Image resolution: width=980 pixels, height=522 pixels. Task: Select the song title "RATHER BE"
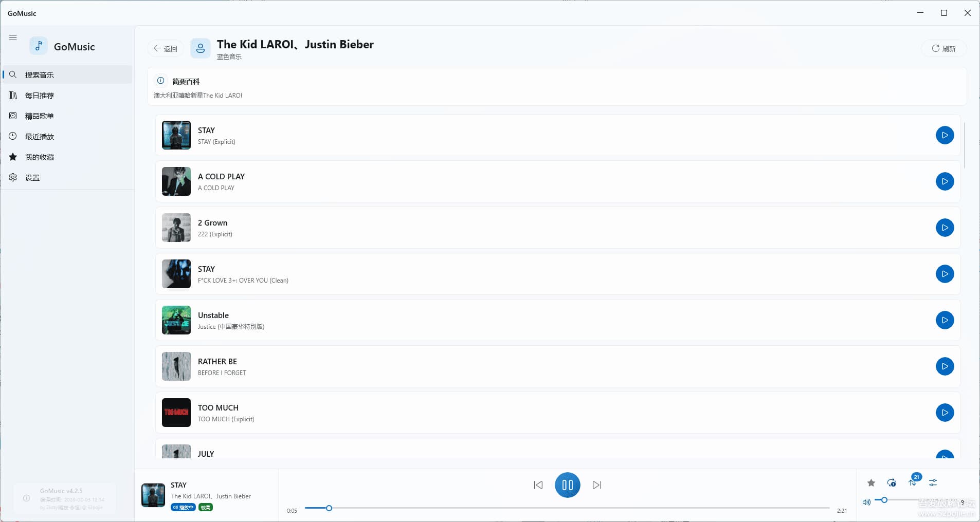point(217,362)
